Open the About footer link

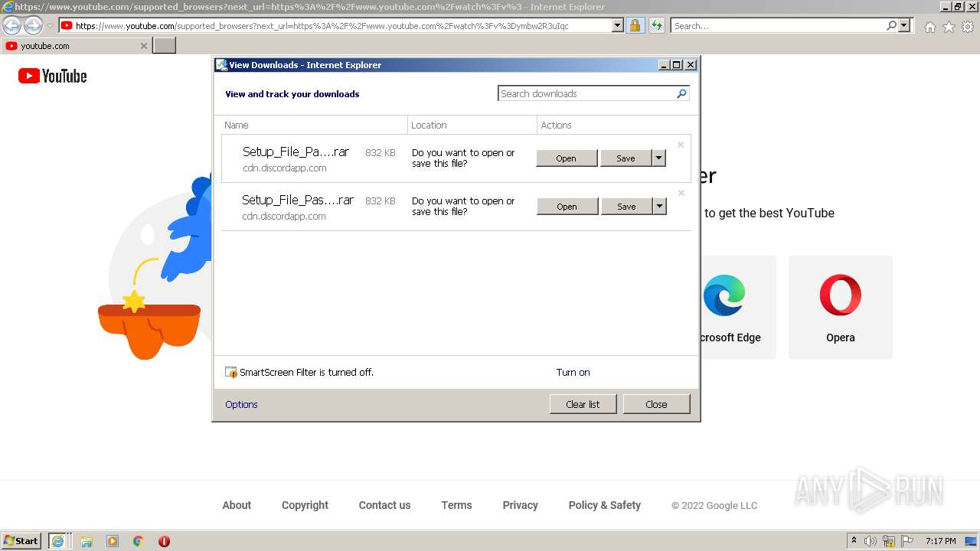point(237,505)
